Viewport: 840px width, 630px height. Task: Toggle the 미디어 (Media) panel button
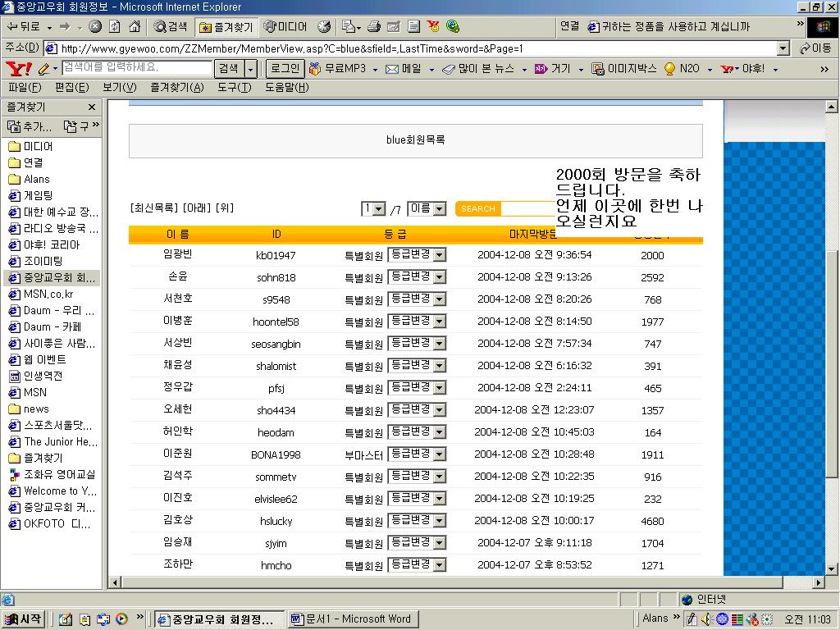click(285, 26)
